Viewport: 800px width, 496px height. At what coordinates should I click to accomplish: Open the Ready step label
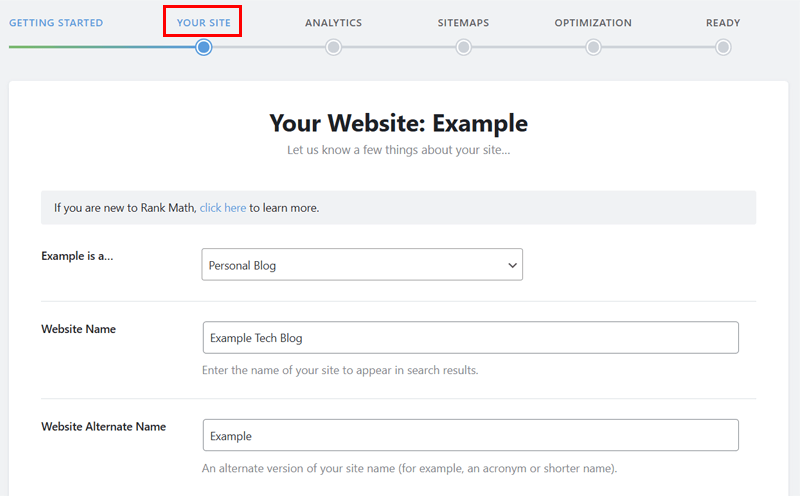[x=723, y=23]
